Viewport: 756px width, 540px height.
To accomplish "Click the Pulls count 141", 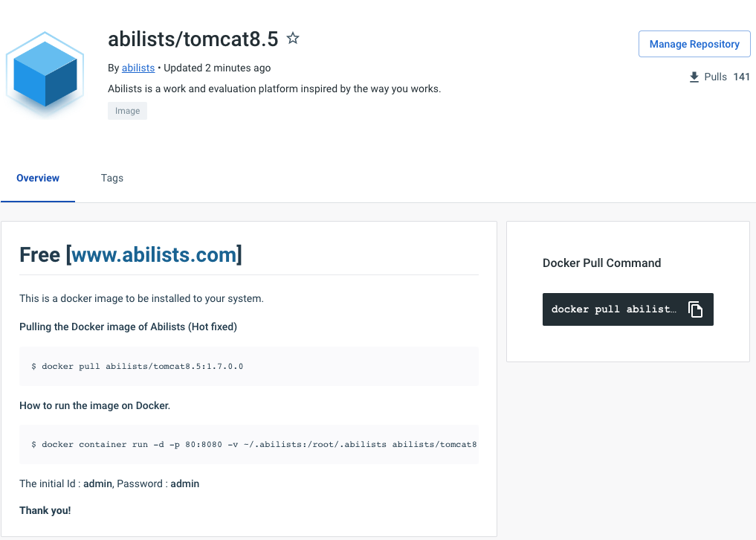I will (741, 77).
